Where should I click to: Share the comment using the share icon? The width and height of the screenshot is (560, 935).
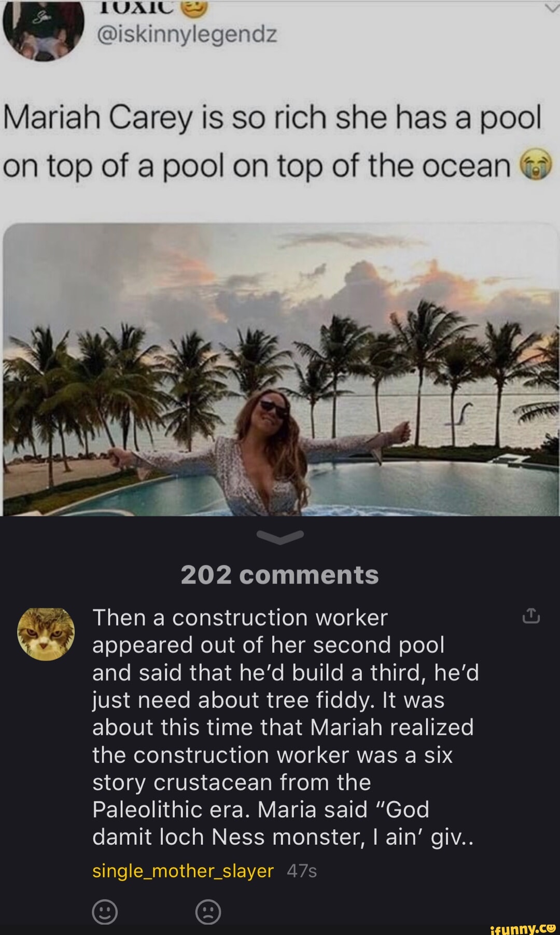point(531,616)
